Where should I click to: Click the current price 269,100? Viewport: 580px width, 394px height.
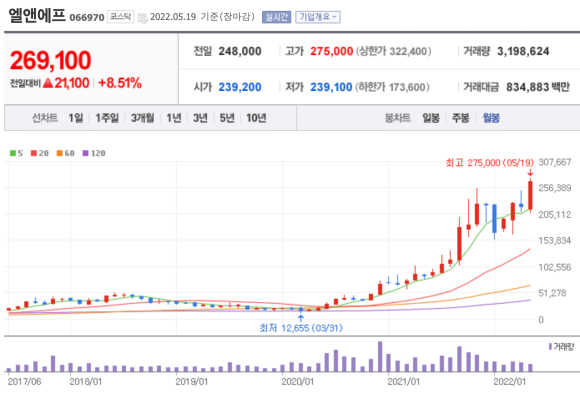pyautogui.click(x=50, y=60)
